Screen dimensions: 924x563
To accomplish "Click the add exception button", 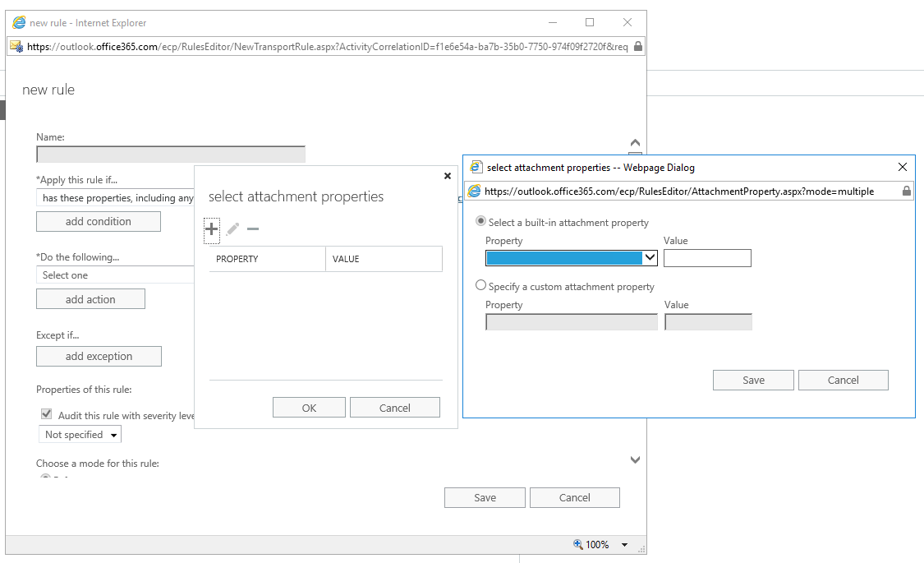I will (99, 356).
